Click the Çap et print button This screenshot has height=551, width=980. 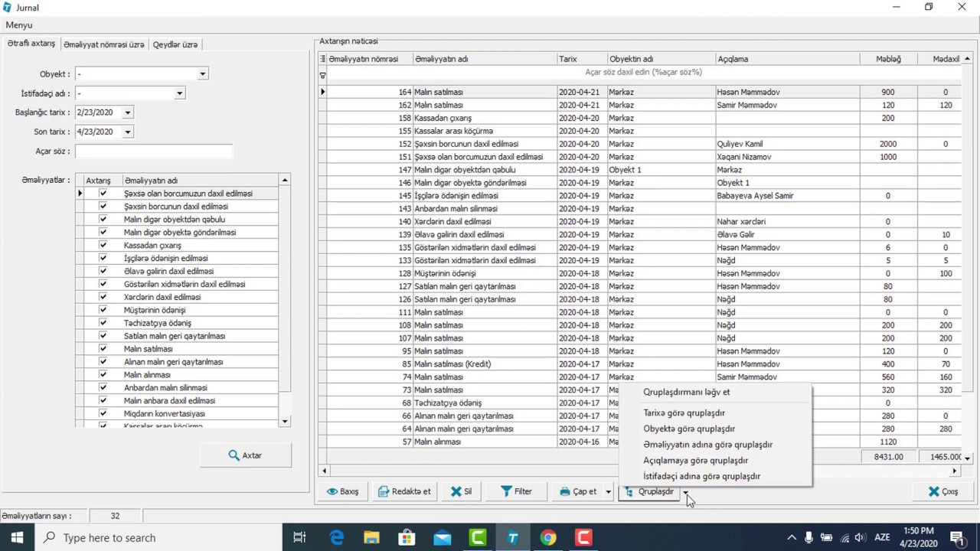click(x=577, y=491)
